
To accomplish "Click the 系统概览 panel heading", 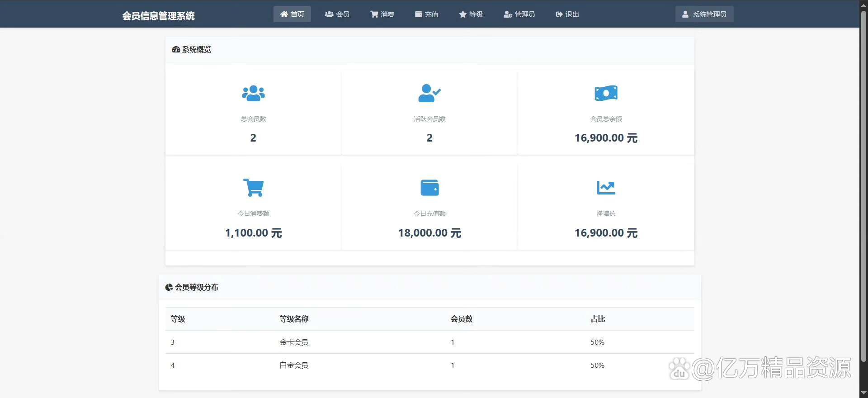I will (x=197, y=49).
